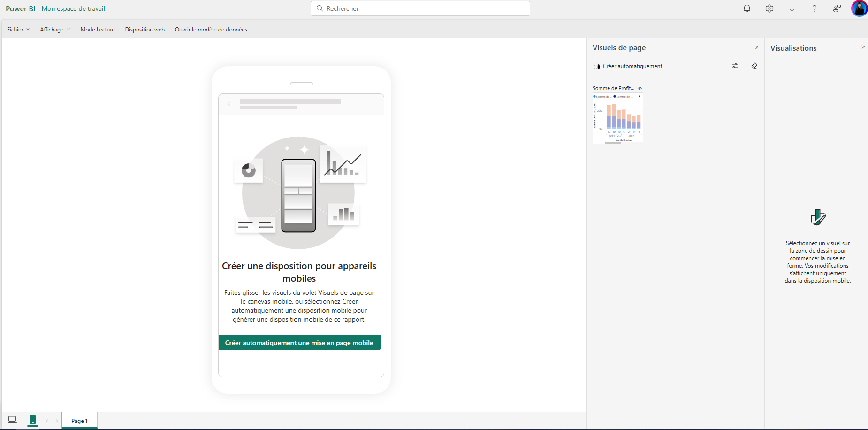Switch to mobile layout icon
This screenshot has height=430, width=868.
tap(33, 420)
